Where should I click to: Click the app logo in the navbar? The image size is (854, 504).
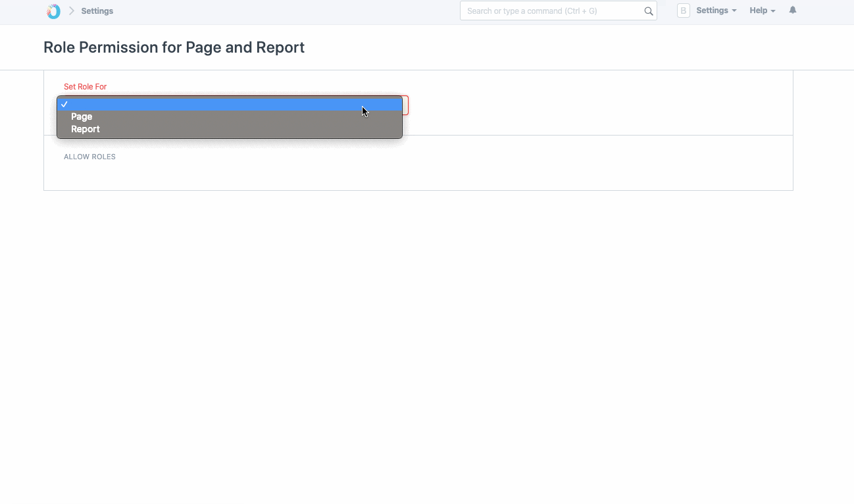click(x=53, y=11)
